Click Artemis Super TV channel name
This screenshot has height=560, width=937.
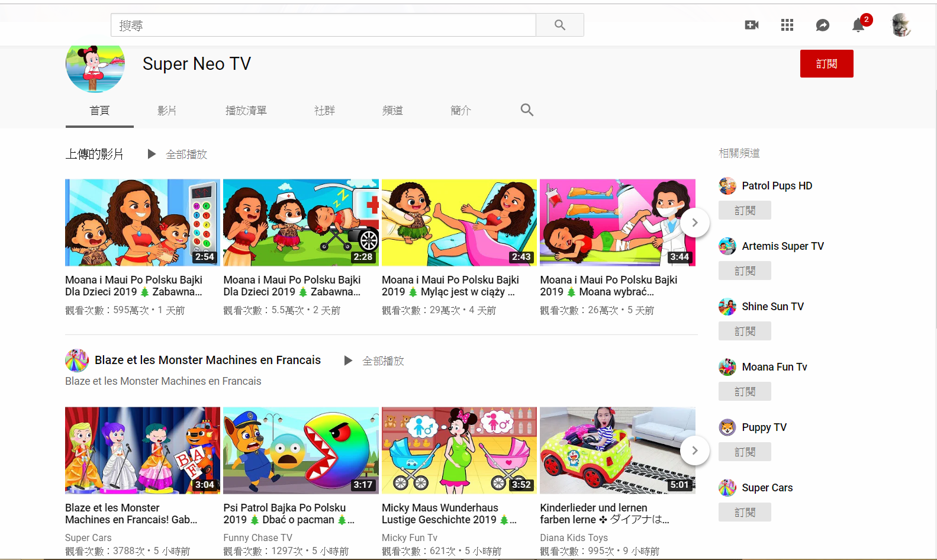click(783, 246)
